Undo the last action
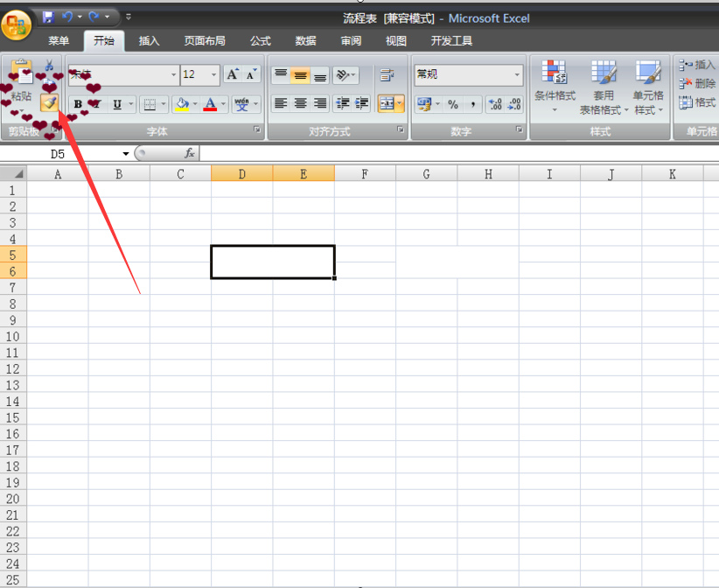Image resolution: width=719 pixels, height=588 pixels. point(67,17)
